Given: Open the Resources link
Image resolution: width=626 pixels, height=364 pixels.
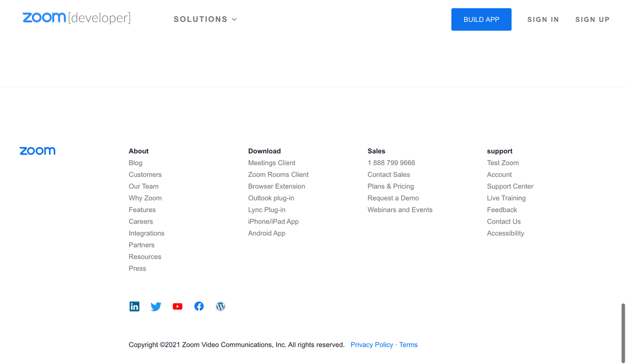Looking at the screenshot, I should pyautogui.click(x=145, y=257).
